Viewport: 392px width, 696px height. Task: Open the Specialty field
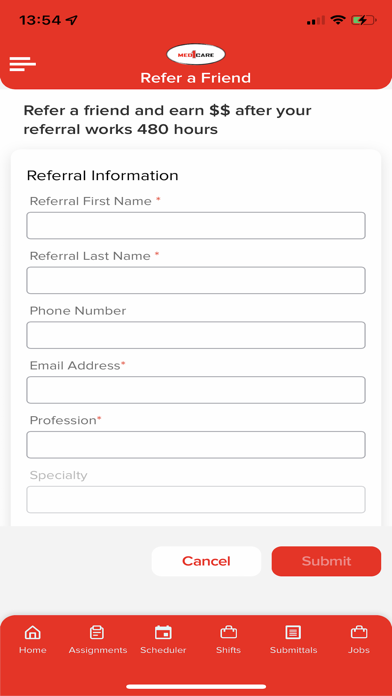(196, 499)
